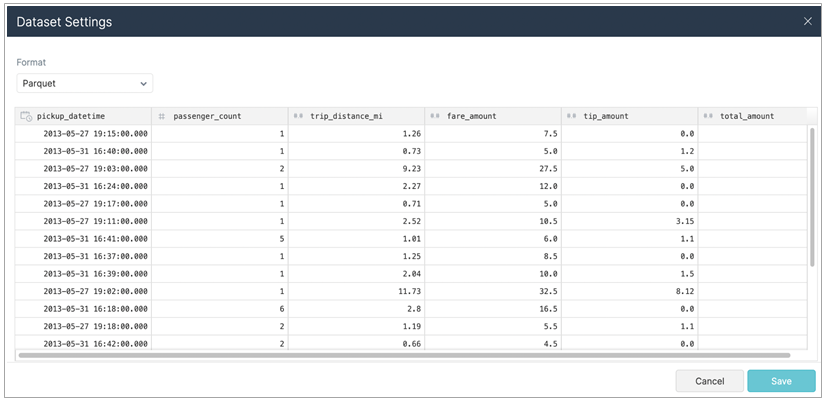Image resolution: width=826 pixels, height=405 pixels.
Task: Click trip distance value 0.66
Action: click(x=412, y=344)
